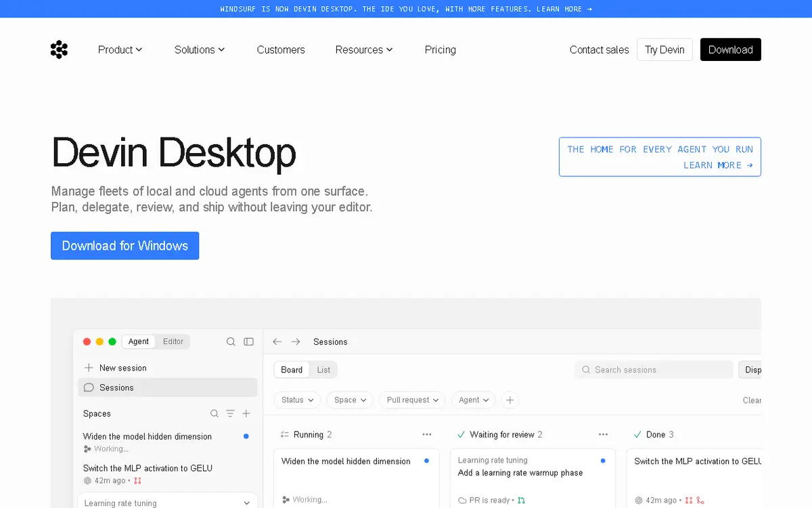Click the blue dot on the Running board card

pyautogui.click(x=426, y=461)
